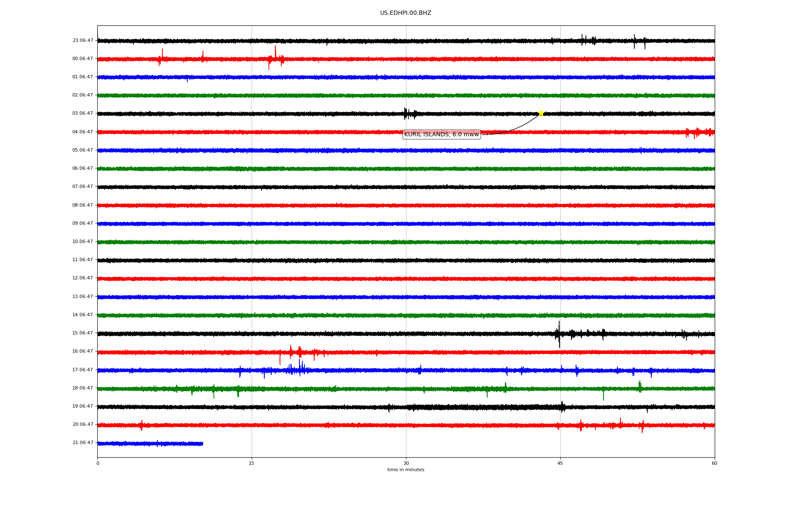The image size is (812, 508).
Task: Click the 01:06:47 trace time label
Action: pyautogui.click(x=83, y=77)
